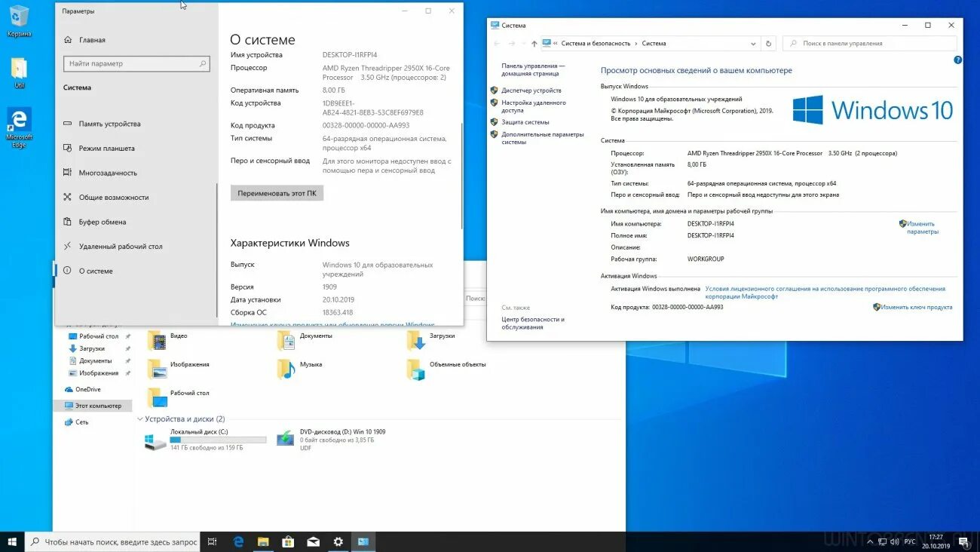Go to Панель управления — домашняя страница

click(x=533, y=70)
